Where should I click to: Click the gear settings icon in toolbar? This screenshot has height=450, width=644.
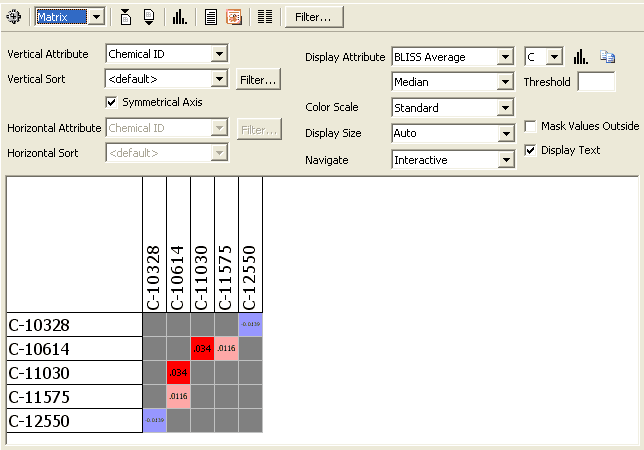[x=14, y=17]
